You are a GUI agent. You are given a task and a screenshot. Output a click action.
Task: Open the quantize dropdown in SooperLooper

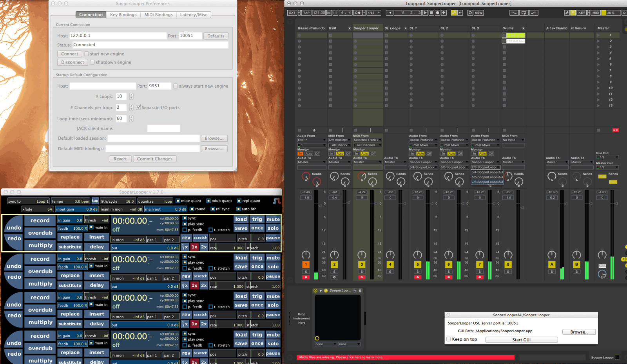[155, 201]
